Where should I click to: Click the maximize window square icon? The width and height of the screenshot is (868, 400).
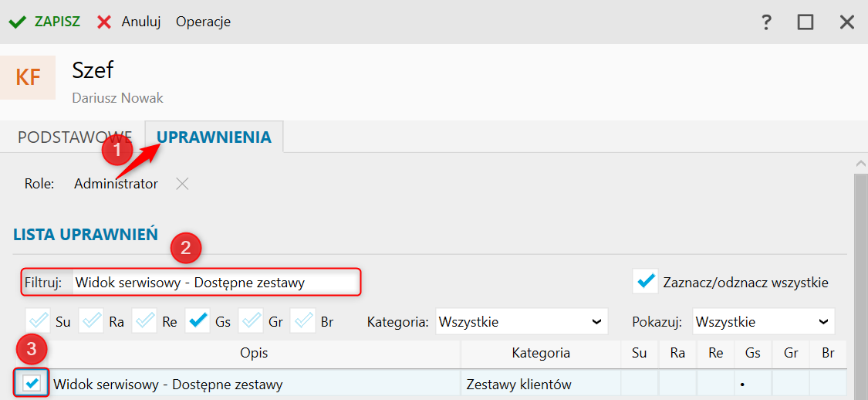[x=806, y=22]
